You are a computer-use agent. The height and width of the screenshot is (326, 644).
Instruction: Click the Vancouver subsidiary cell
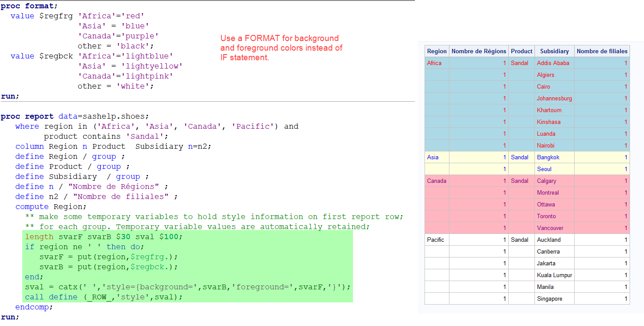(x=550, y=228)
